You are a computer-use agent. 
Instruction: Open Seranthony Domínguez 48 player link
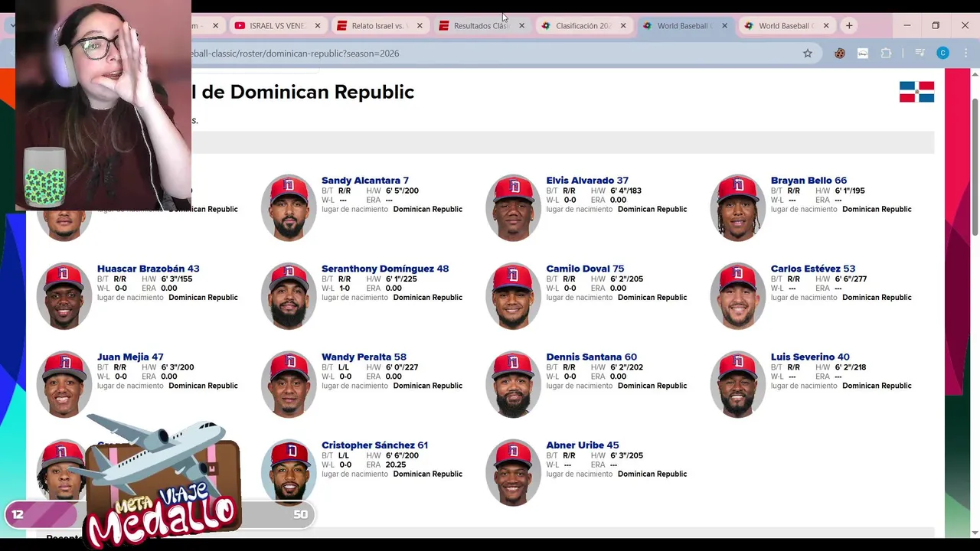385,269
